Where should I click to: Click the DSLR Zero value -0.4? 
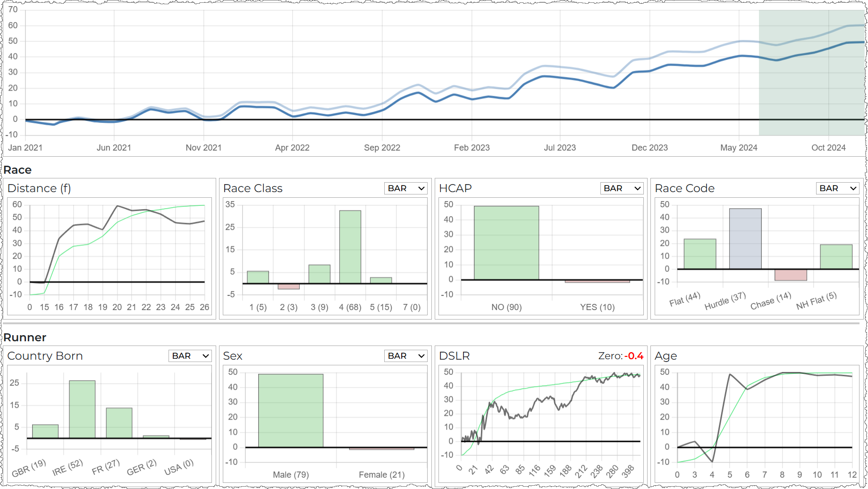(x=633, y=356)
